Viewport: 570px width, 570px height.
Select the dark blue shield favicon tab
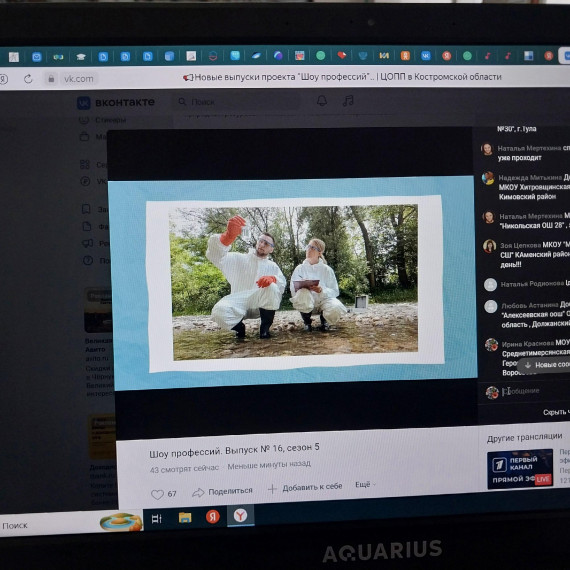pyautogui.click(x=362, y=56)
